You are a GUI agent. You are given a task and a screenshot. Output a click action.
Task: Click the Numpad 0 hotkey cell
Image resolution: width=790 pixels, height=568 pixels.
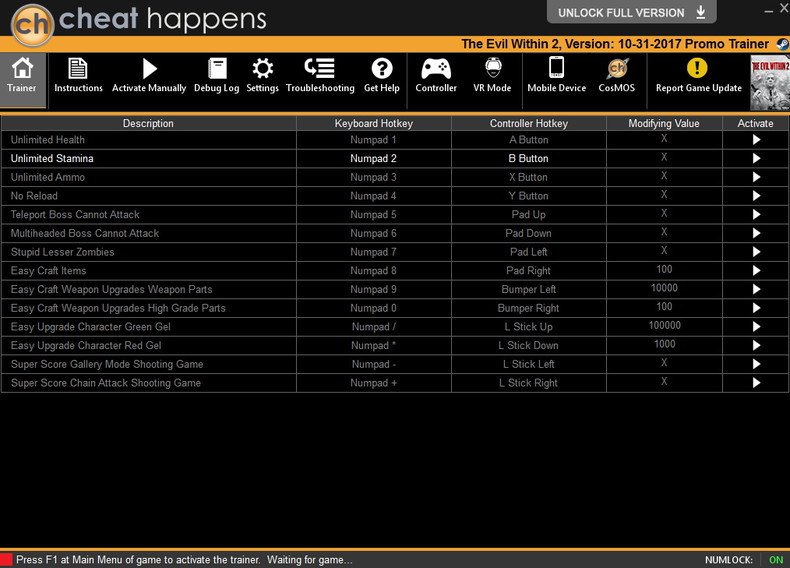[x=373, y=308]
